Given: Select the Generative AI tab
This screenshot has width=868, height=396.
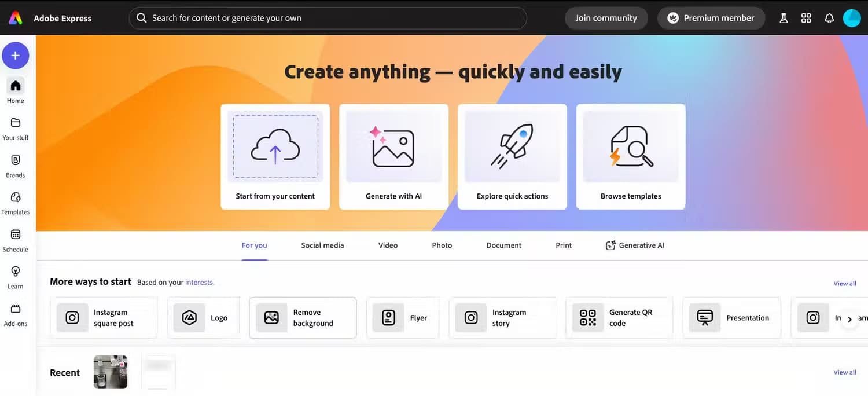Looking at the screenshot, I should [635, 245].
